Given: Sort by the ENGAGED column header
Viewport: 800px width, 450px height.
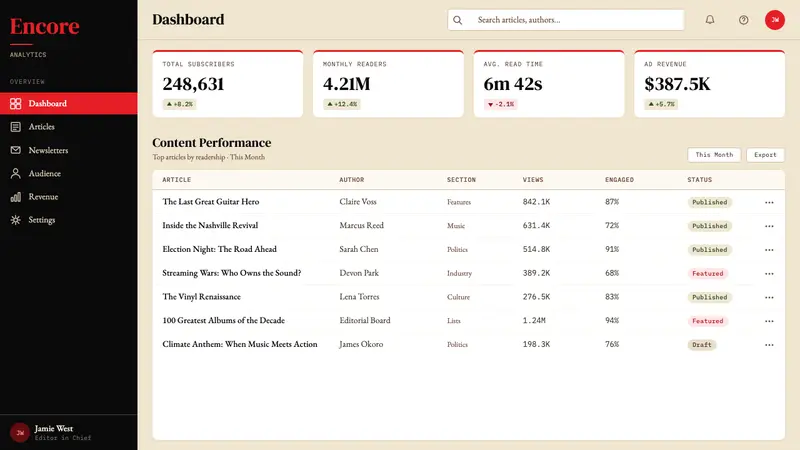Looking at the screenshot, I should [619, 180].
